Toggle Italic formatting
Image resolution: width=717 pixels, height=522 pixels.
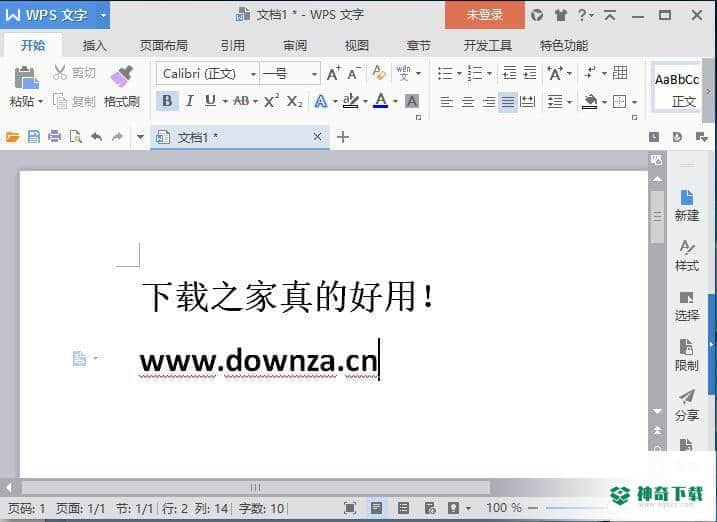tap(189, 101)
